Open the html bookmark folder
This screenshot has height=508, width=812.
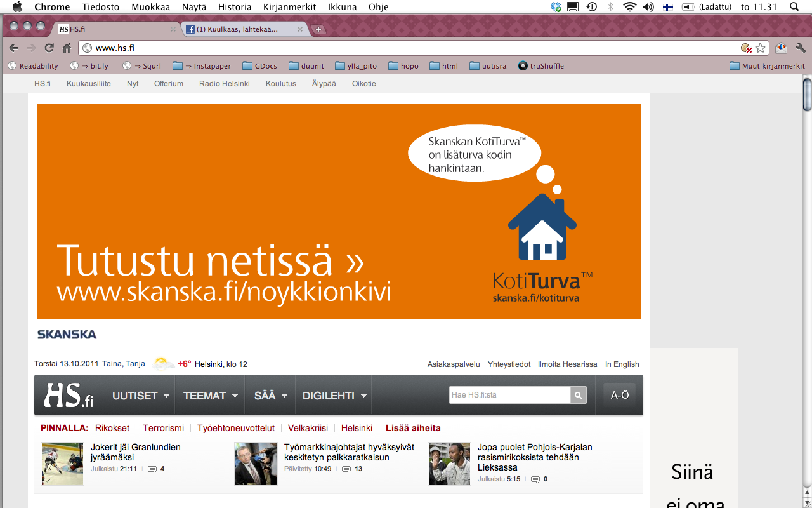point(443,66)
